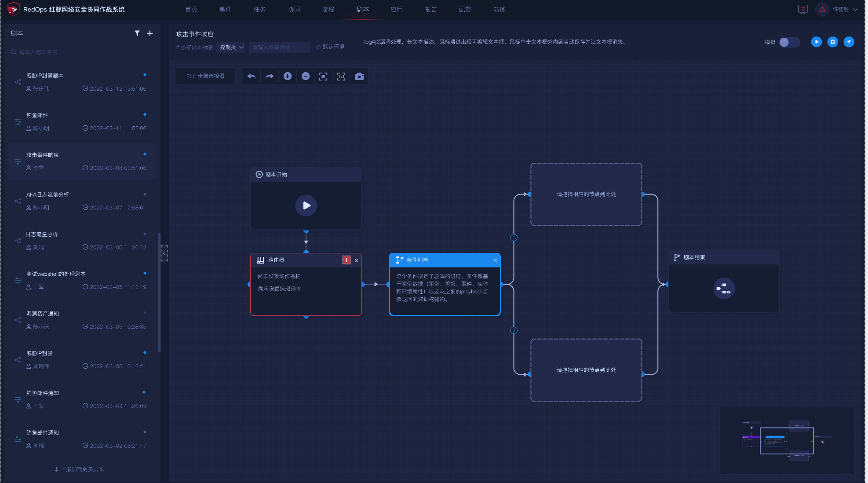Image resolution: width=868 pixels, height=483 pixels.
Task: Click the warning icon on 路由器 node
Action: point(346,260)
